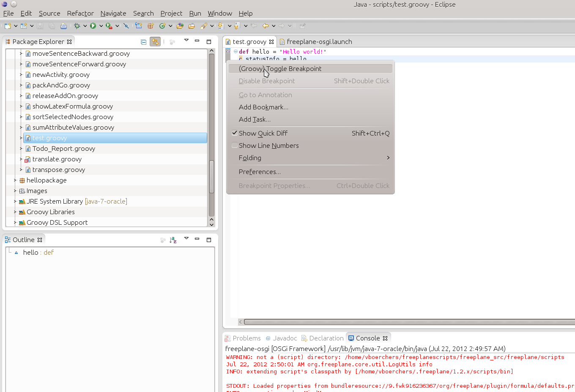This screenshot has width=575, height=392.
Task: Choose Add Bookmark... from context menu
Action: [263, 107]
